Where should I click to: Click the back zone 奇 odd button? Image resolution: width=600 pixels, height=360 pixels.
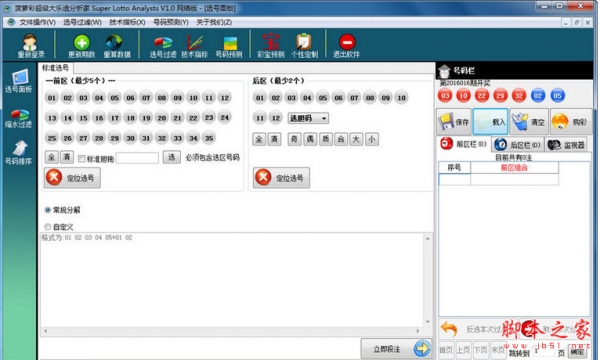click(294, 139)
